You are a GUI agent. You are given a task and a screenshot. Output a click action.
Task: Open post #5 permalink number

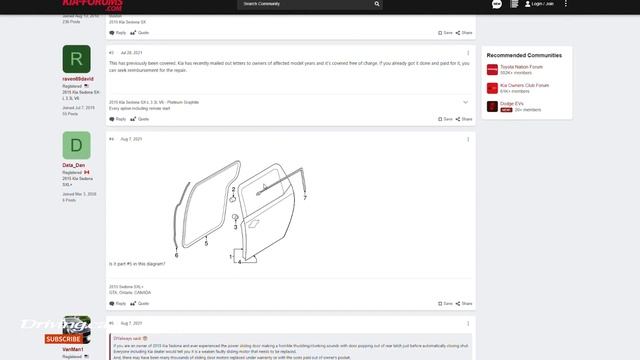(x=111, y=323)
